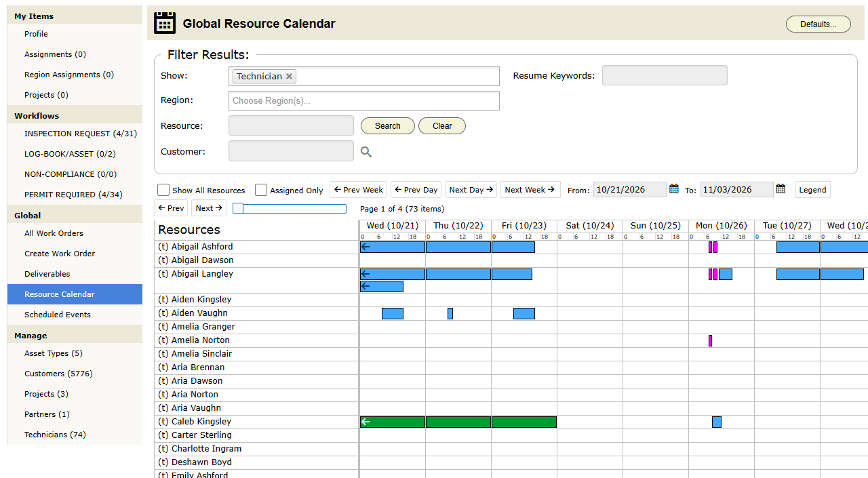This screenshot has width=868, height=478.
Task: Open the Legend
Action: click(x=812, y=190)
